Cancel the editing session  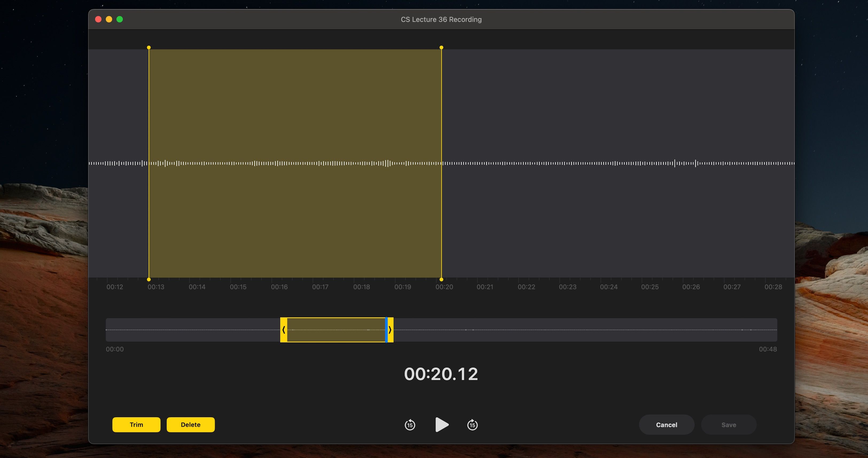[666, 425]
